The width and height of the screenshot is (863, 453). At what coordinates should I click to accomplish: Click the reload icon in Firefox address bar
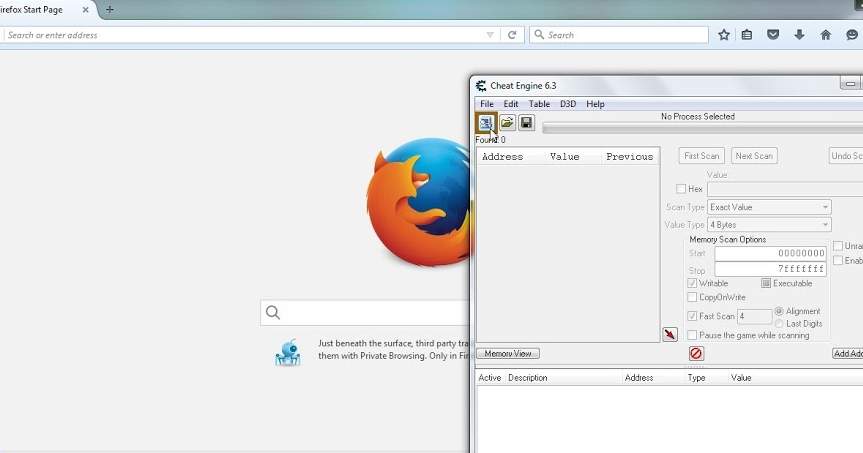click(x=512, y=35)
